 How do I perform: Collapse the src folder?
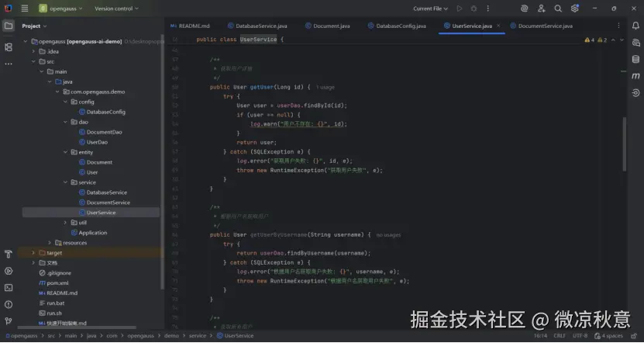[33, 61]
